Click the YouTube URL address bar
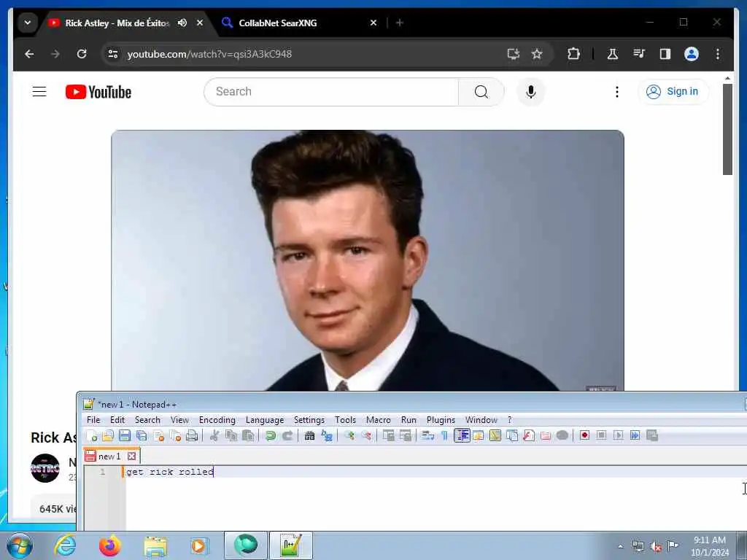Image resolution: width=747 pixels, height=560 pixels. click(305, 54)
